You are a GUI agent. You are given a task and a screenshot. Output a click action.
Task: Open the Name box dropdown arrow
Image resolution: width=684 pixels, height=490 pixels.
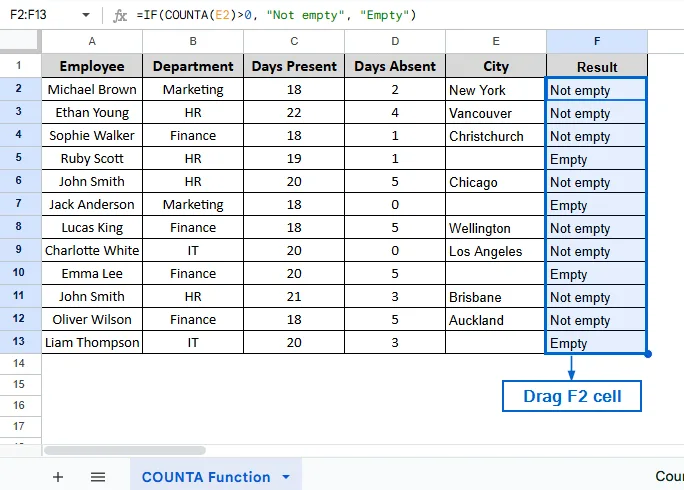coord(86,15)
